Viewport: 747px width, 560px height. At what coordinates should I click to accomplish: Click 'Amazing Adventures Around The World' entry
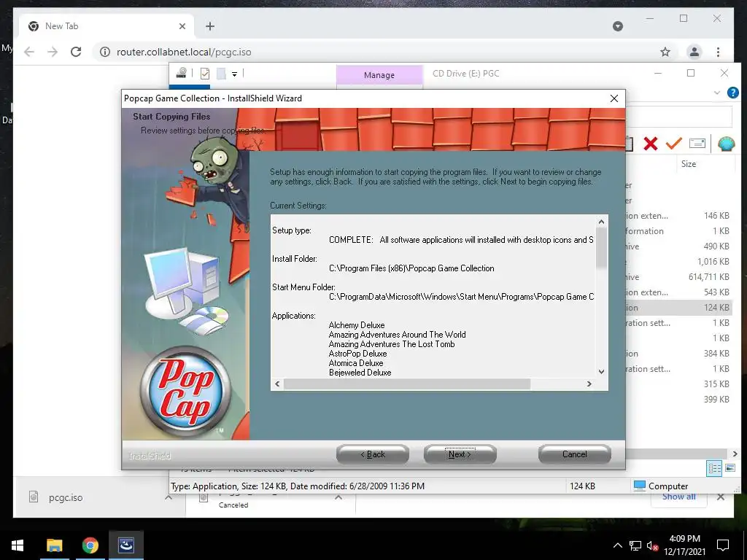point(398,335)
